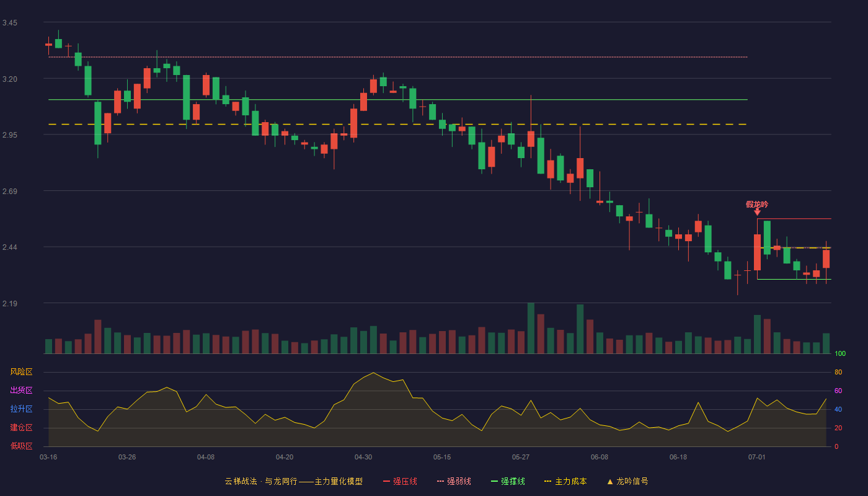Toggle the 强弱线 legend item
The image size is (868, 496).
454,481
